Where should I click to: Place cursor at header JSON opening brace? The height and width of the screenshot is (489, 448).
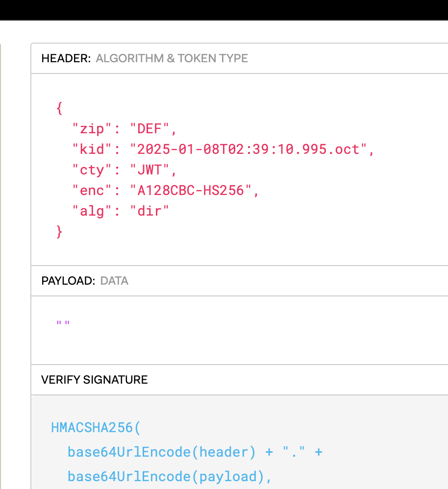point(60,108)
